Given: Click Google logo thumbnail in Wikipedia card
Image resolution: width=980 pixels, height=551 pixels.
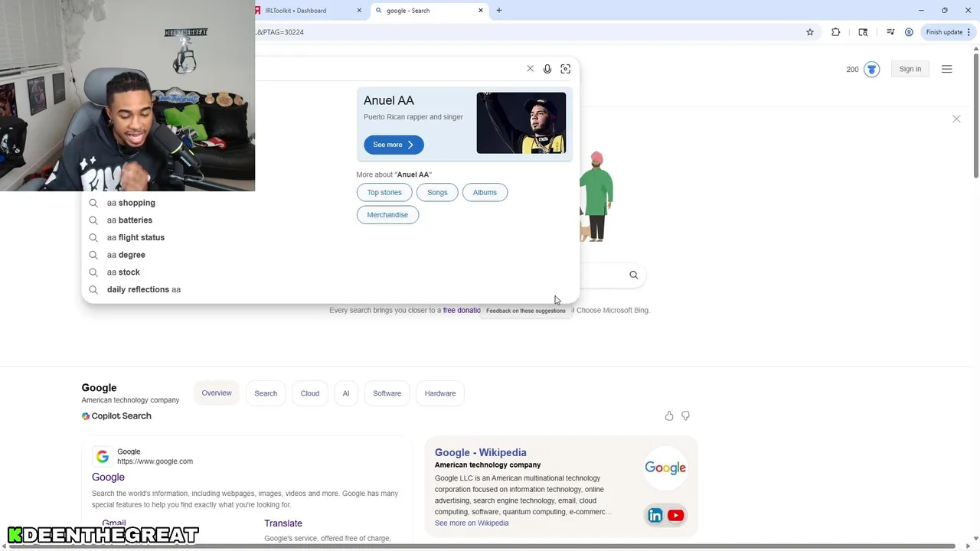Looking at the screenshot, I should pyautogui.click(x=665, y=468).
